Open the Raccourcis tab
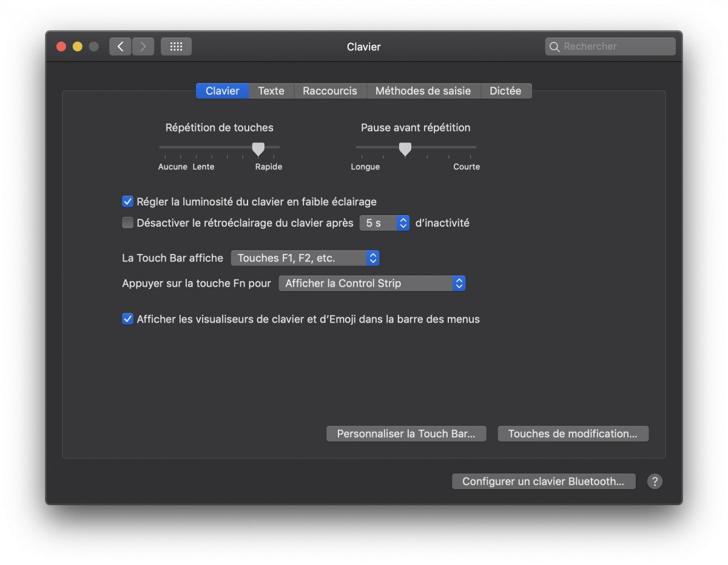The width and height of the screenshot is (728, 565). point(330,90)
